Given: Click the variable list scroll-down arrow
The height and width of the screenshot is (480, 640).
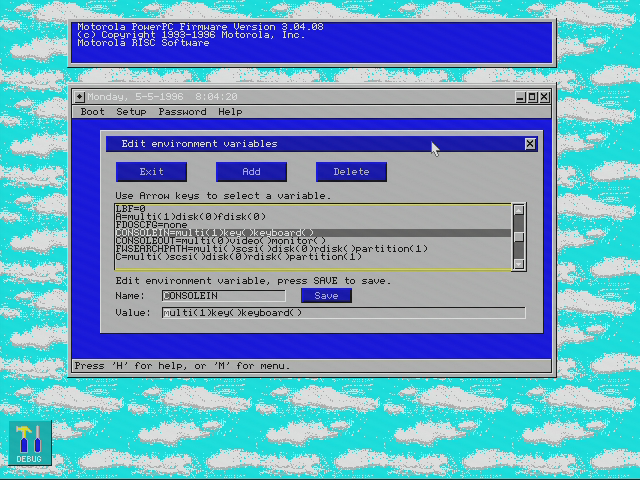Looking at the screenshot, I should point(519,264).
